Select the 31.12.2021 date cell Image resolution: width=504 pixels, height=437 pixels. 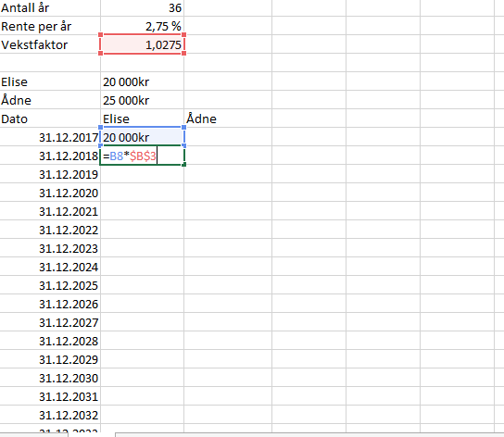coord(50,211)
